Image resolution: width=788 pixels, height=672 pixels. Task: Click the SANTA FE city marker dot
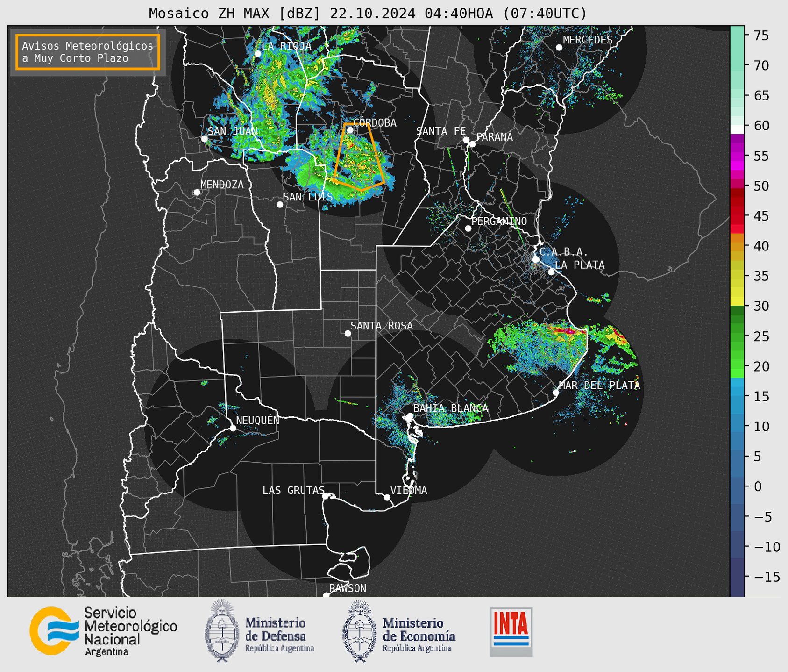[x=466, y=140]
